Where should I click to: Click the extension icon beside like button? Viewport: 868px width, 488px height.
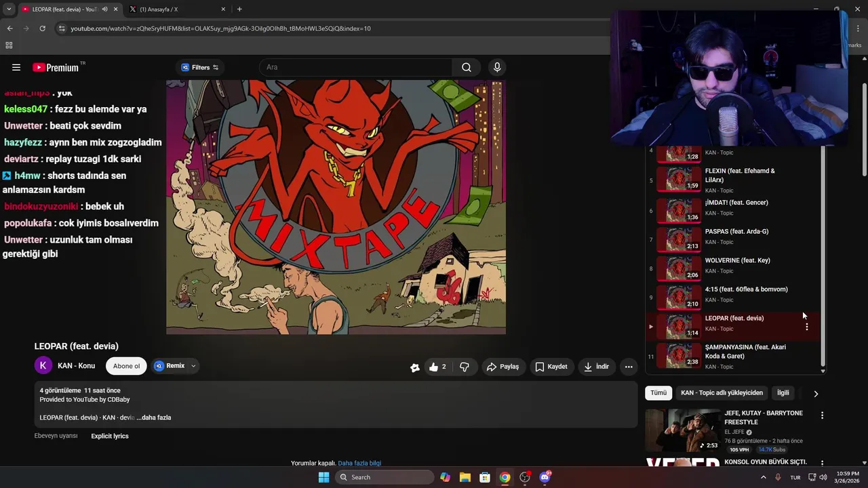tap(415, 367)
